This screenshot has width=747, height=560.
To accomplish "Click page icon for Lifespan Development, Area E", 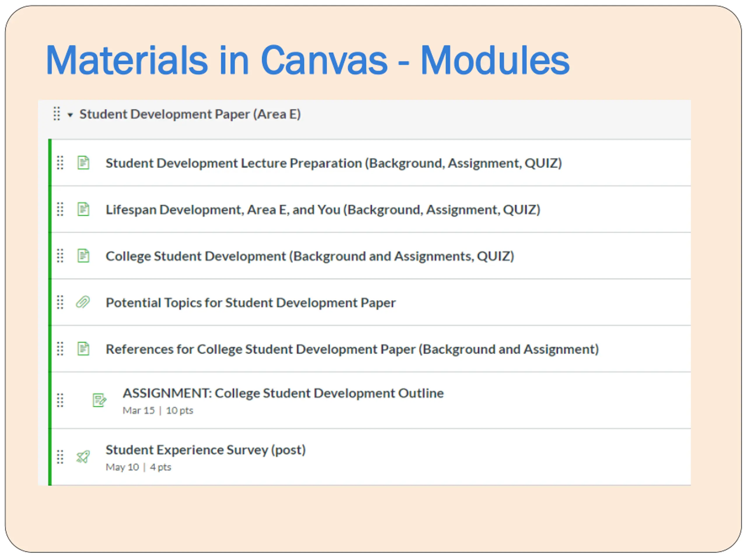I will pos(83,209).
